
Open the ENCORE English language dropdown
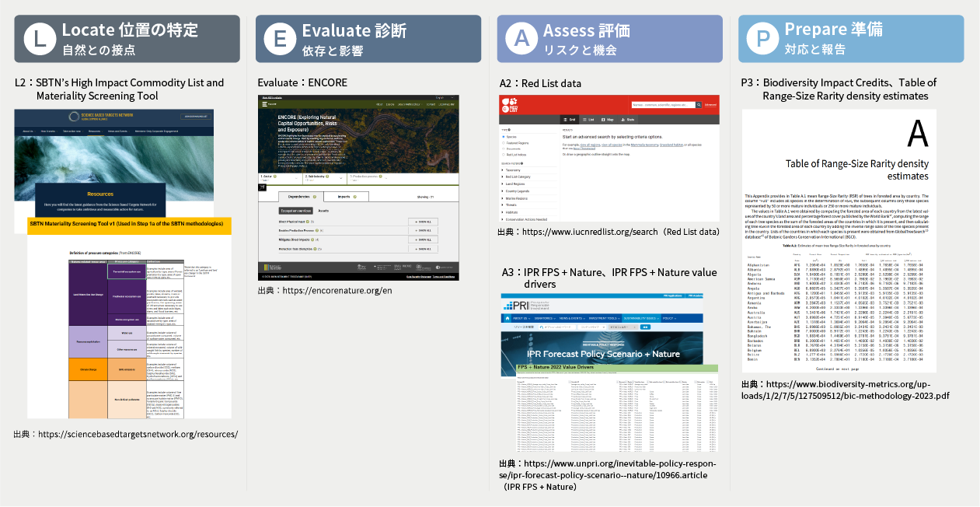[445, 97]
